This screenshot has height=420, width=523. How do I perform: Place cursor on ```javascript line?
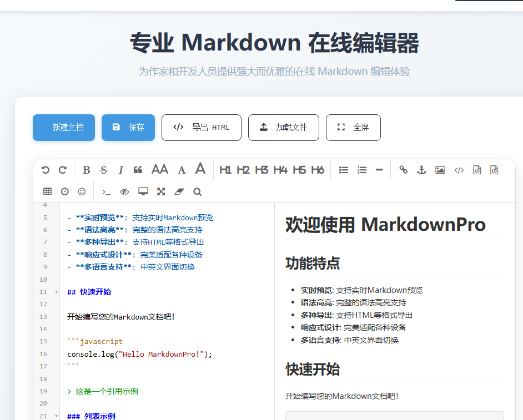(x=95, y=341)
